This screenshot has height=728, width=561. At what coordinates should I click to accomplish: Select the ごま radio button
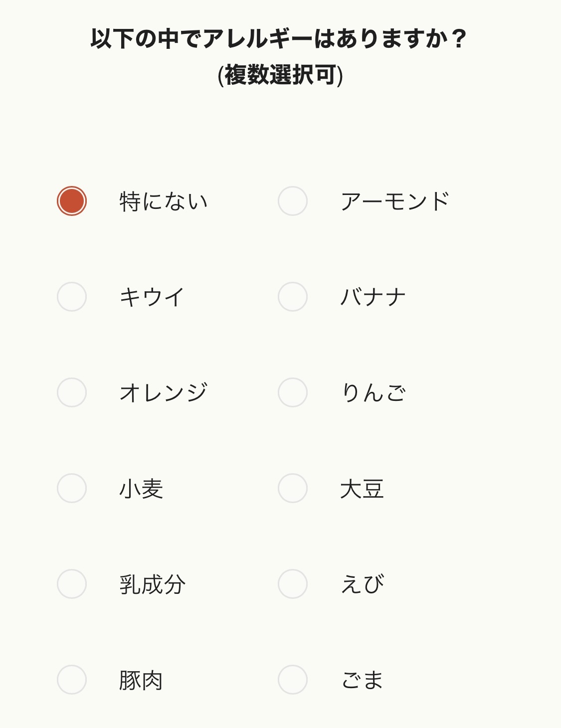click(293, 680)
